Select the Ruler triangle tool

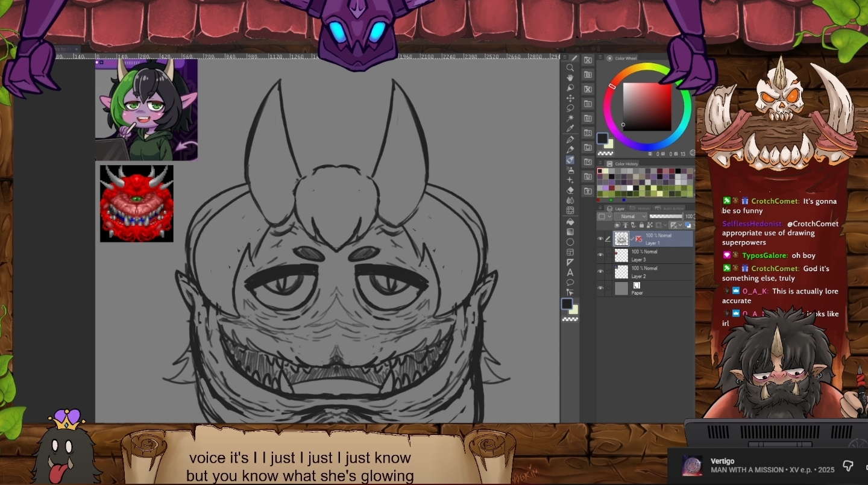tap(570, 262)
